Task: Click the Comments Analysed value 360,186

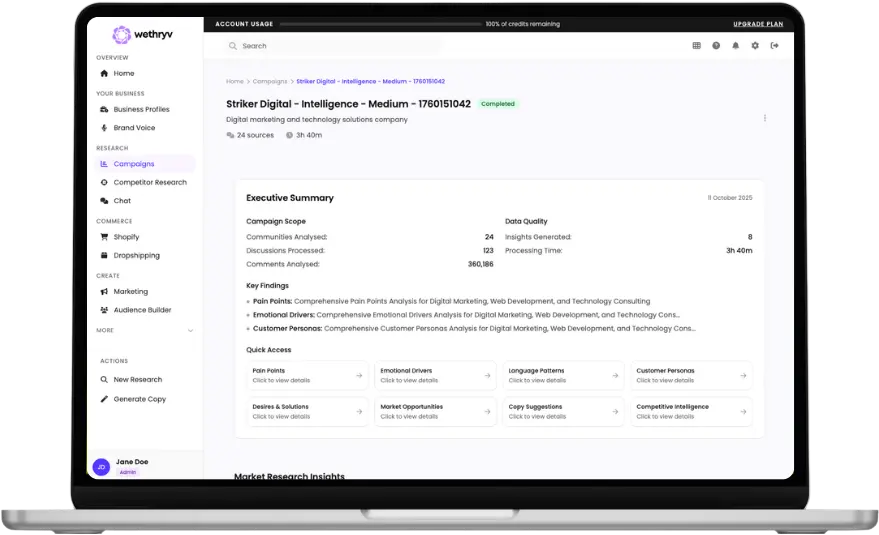Action: [480, 264]
